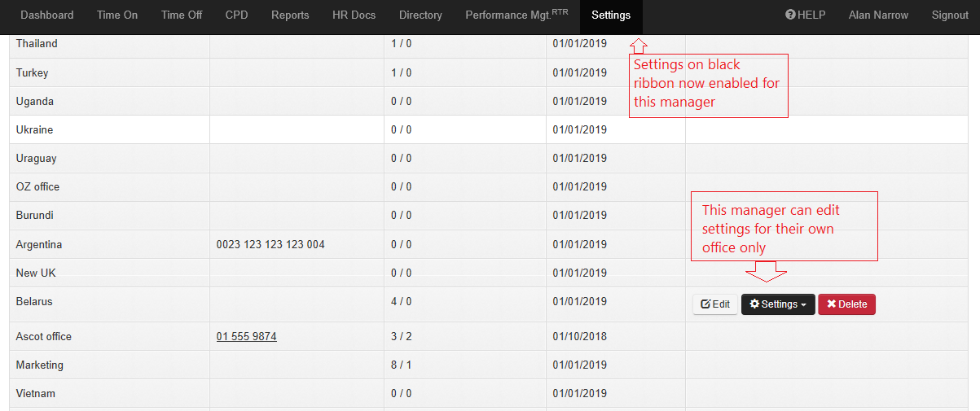Open the Reports page
This screenshot has width=980, height=411.
pyautogui.click(x=290, y=15)
